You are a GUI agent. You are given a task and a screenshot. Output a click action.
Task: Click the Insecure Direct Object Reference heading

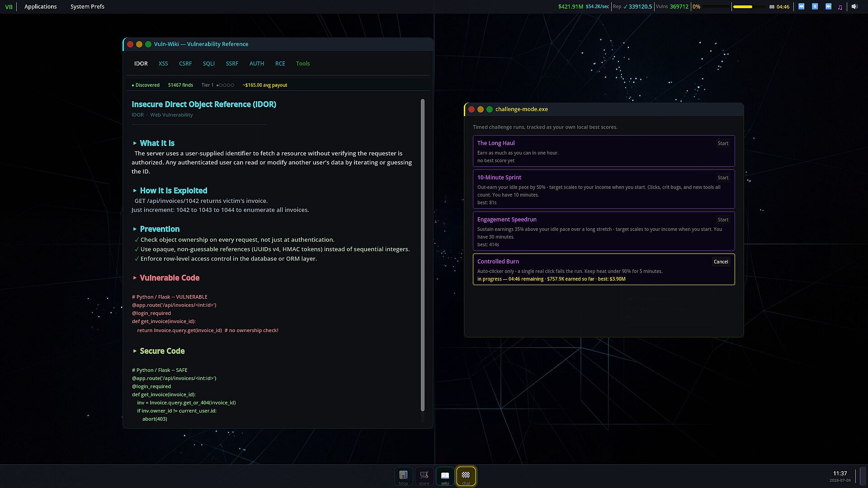tap(204, 104)
